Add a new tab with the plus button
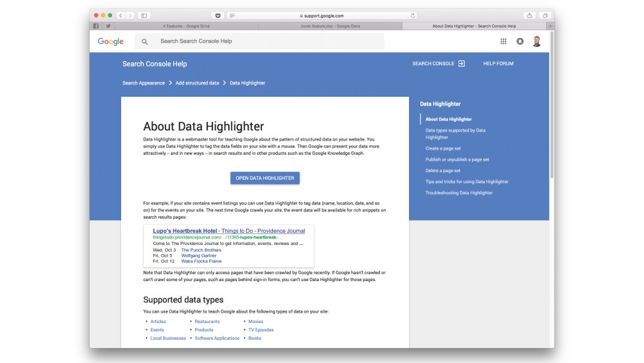Viewport: 644px width, 363px height. click(x=551, y=26)
